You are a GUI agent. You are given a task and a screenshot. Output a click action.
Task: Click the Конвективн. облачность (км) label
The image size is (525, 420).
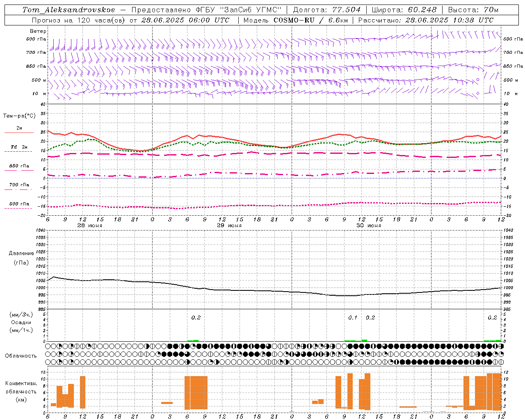pyautogui.click(x=21, y=391)
